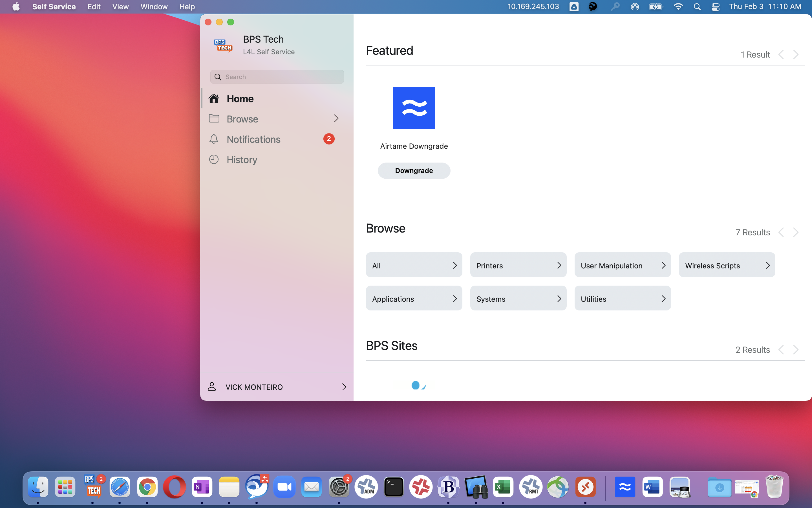Expand the Browse sidebar chevron
Viewport: 812px width, 508px height.
(336, 118)
